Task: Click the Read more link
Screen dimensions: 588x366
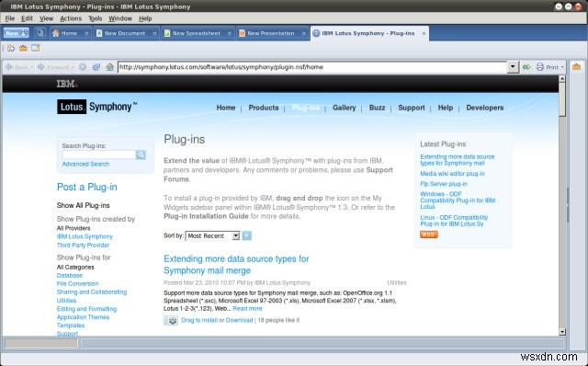Action: click(x=247, y=309)
